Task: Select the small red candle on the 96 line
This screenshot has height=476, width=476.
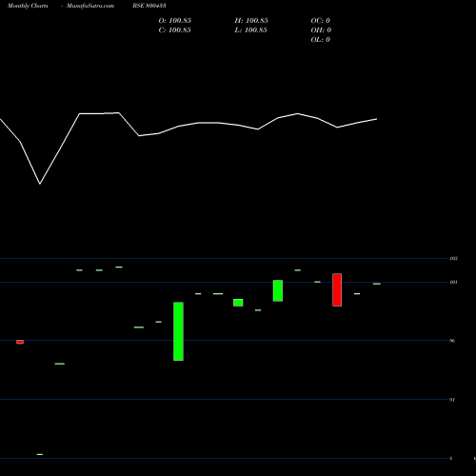Action: click(x=20, y=342)
